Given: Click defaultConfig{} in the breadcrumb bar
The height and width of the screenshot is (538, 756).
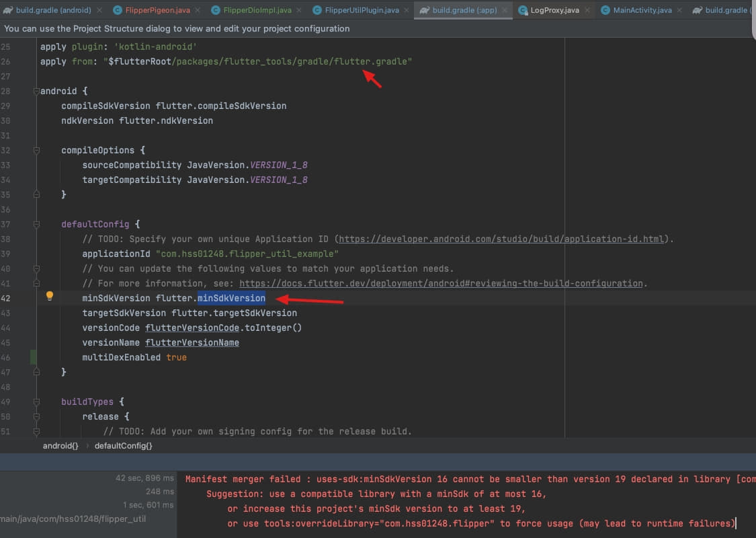Looking at the screenshot, I should point(123,446).
